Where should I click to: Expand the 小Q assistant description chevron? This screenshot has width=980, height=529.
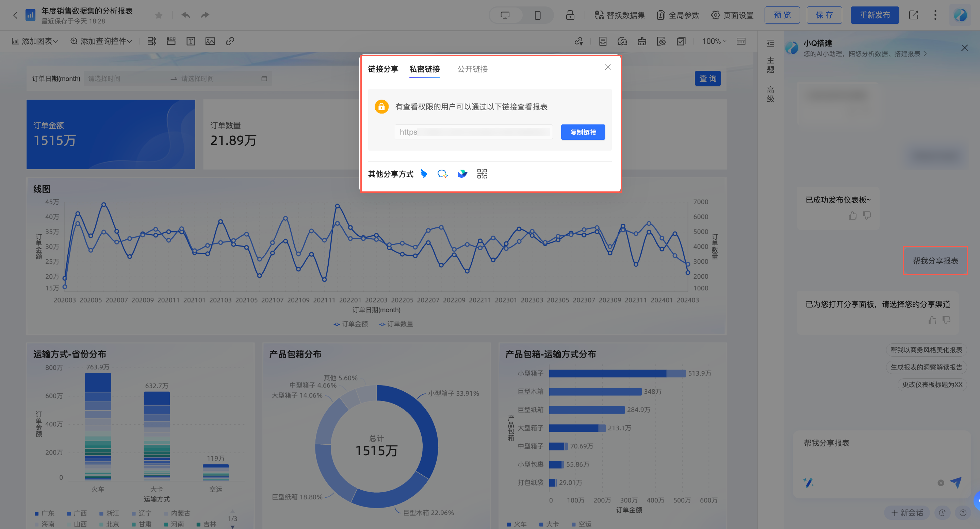(x=925, y=54)
